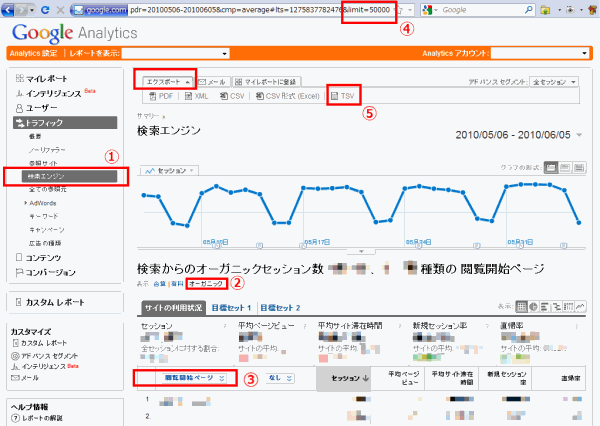Open the recent pages history dropdown arrow
This screenshot has width=600, height=426.
point(32,10)
